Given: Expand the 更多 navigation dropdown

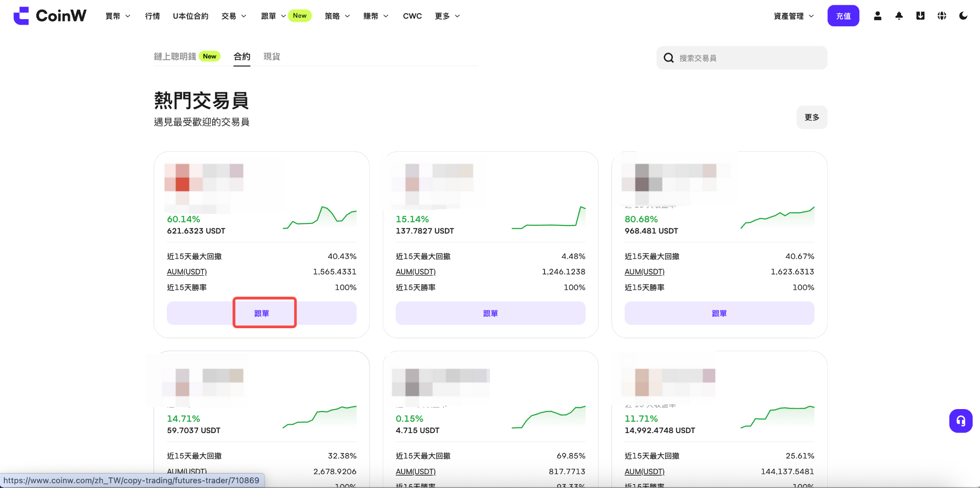Looking at the screenshot, I should coord(447,16).
